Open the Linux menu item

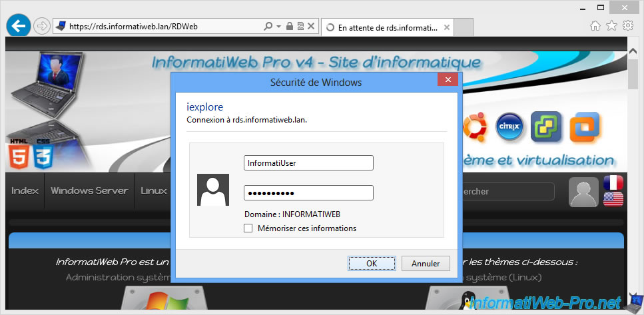click(154, 190)
